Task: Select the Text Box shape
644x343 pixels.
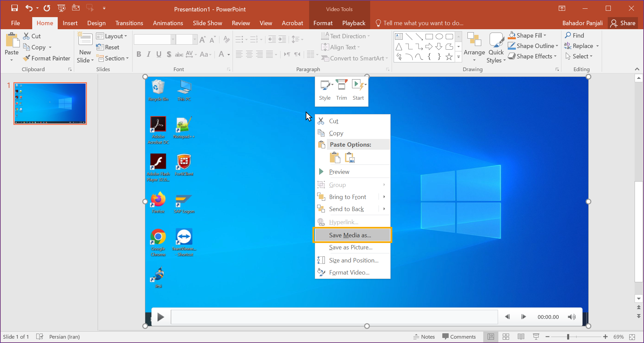Action: [x=399, y=36]
